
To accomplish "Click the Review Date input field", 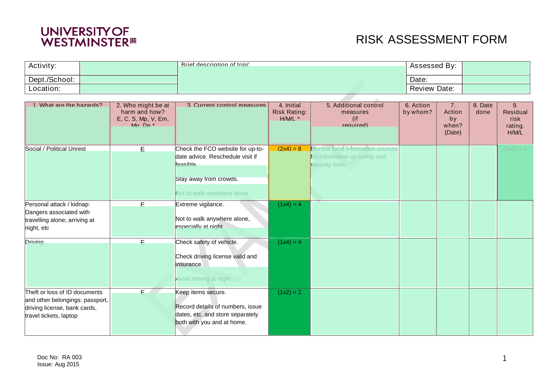I will (x=496, y=89).
